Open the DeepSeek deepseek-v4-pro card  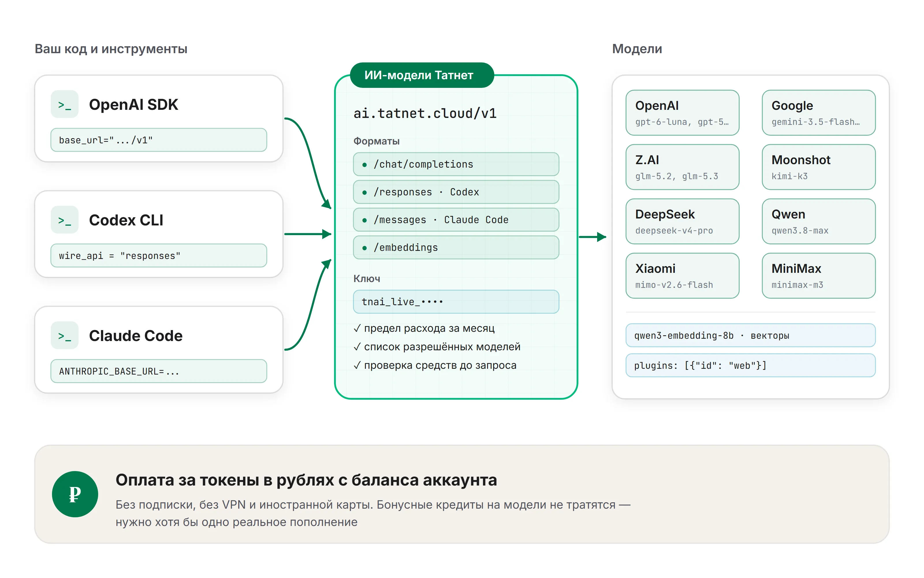[x=682, y=221]
